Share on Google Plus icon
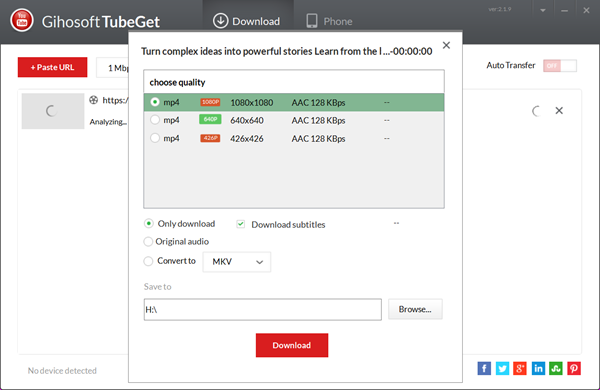Screen dimensions: 600x390 pos(520,369)
